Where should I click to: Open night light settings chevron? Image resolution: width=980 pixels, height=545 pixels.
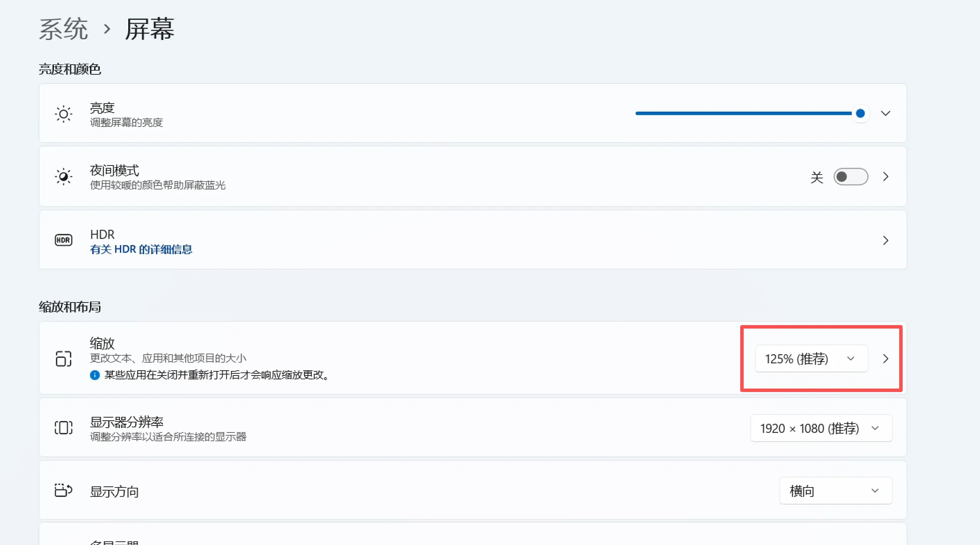885,177
